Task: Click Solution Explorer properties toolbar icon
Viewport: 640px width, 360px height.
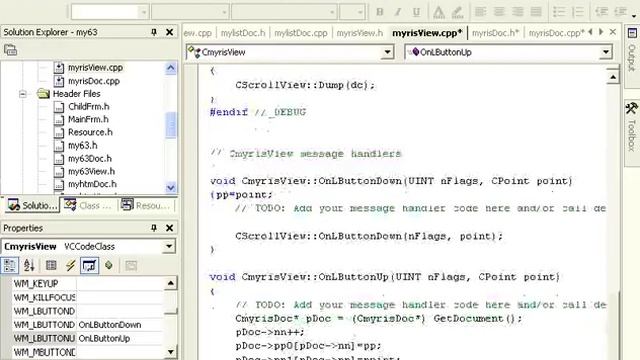Action: 11,50
